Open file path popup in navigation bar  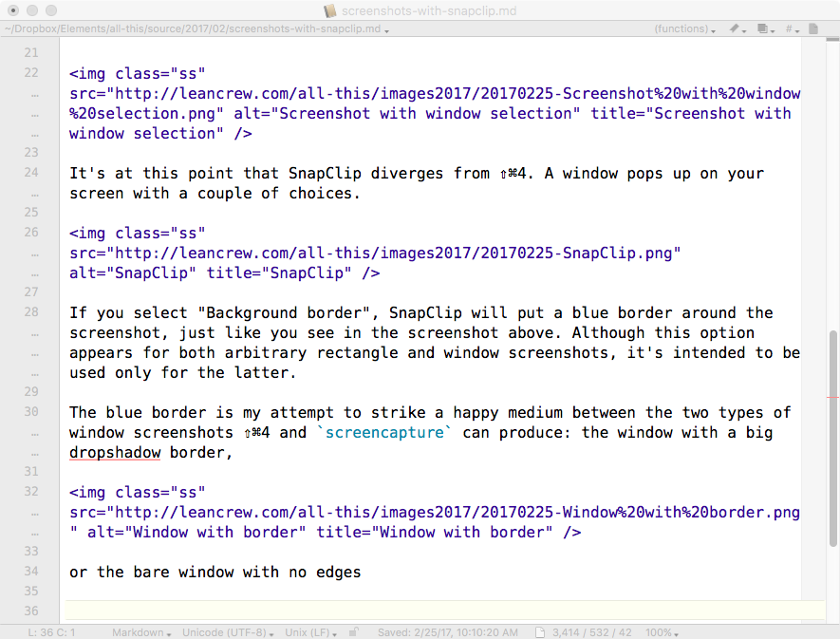(x=197, y=29)
